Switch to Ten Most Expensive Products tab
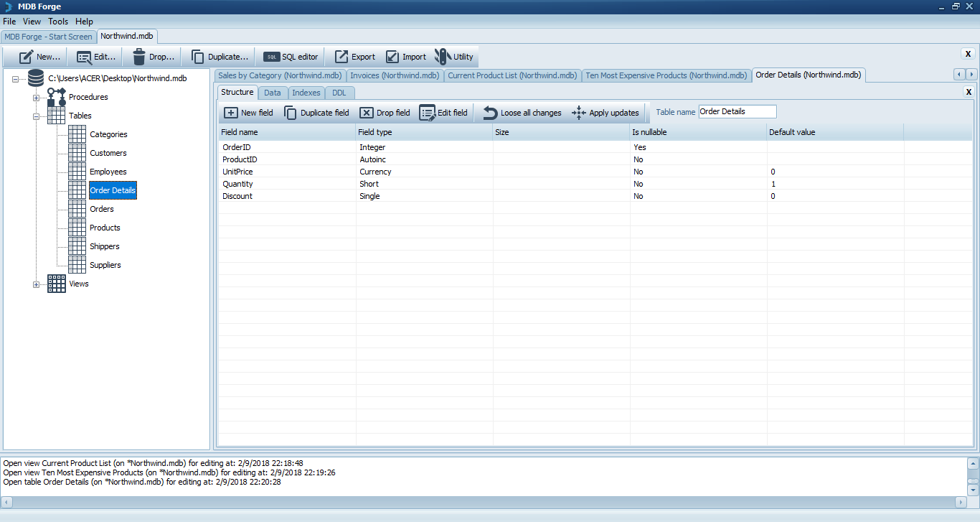The height and width of the screenshot is (522, 980). point(666,75)
